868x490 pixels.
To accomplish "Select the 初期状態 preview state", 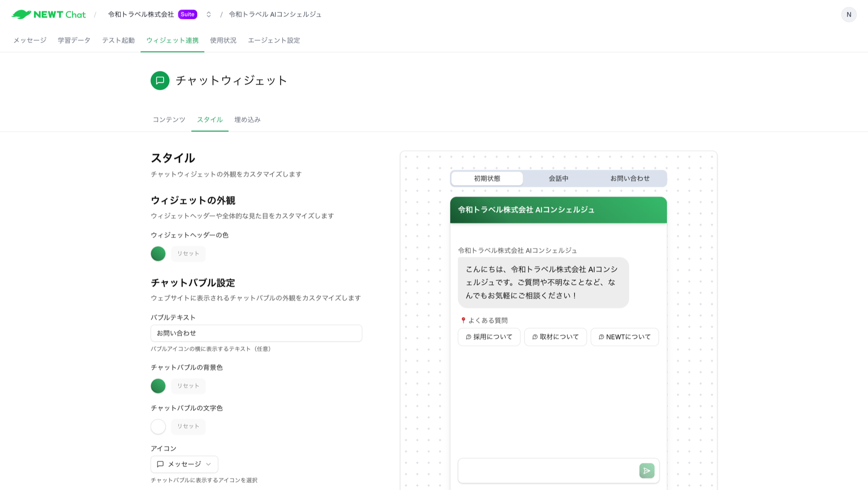I will click(x=487, y=179).
